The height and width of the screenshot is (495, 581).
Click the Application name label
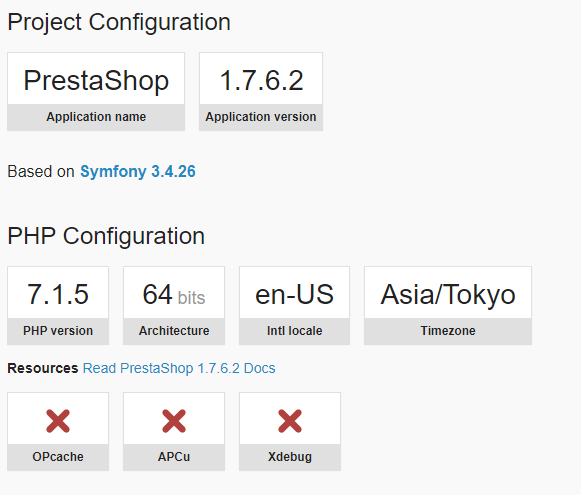click(x=96, y=117)
